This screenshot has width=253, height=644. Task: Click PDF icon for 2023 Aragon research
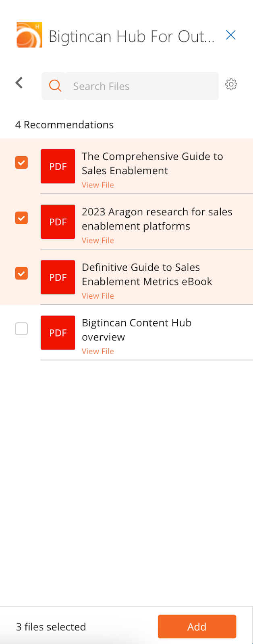pyautogui.click(x=58, y=222)
